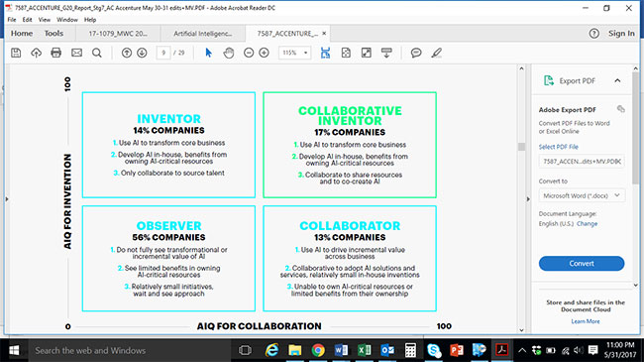
Task: Click the Zoom out minus icon
Action: (x=249, y=53)
